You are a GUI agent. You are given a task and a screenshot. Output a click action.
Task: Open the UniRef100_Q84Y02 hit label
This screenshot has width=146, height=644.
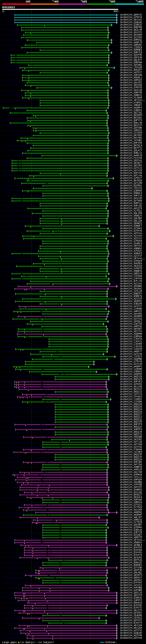(131, 15)
